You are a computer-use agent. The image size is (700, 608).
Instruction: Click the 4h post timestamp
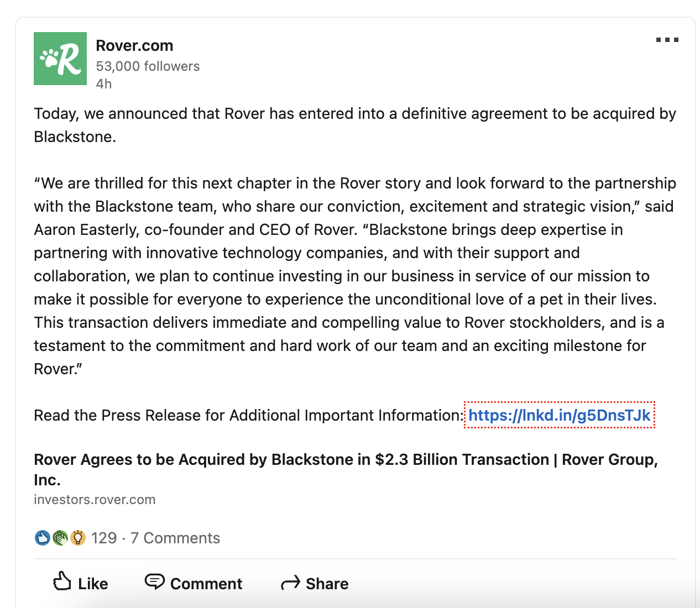104,84
